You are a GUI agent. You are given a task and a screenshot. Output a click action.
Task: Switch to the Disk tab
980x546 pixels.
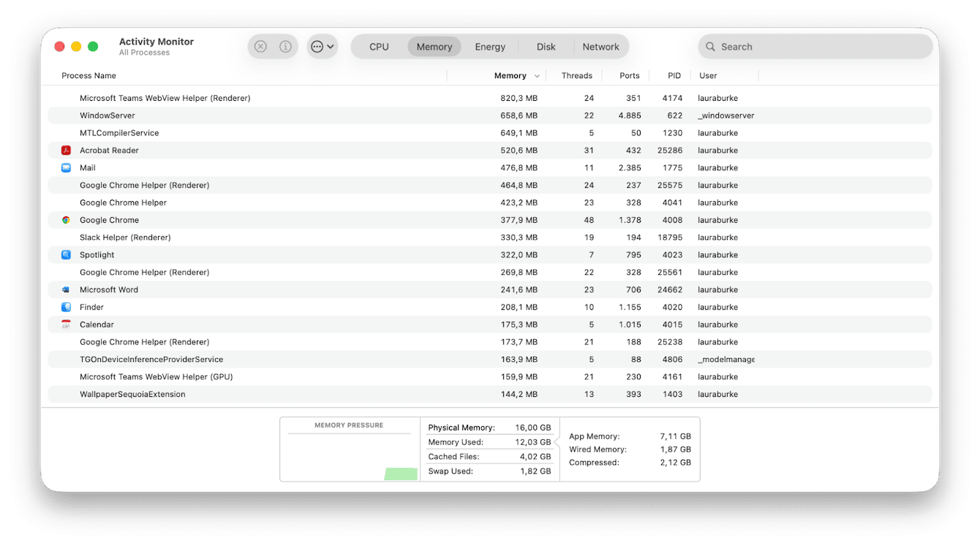point(546,46)
